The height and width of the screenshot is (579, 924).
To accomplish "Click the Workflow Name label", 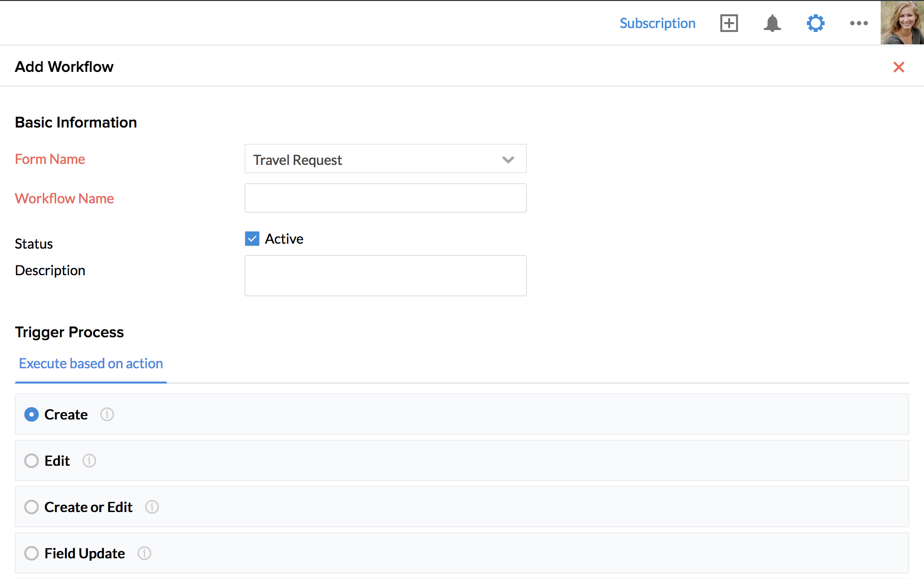I will pos(64,198).
